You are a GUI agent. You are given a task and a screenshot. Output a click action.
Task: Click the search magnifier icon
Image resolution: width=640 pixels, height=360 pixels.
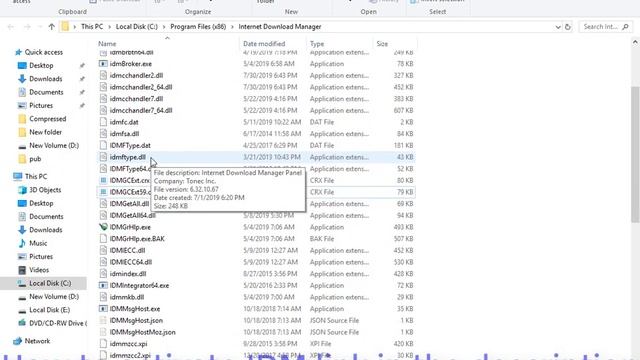[x=625, y=27]
